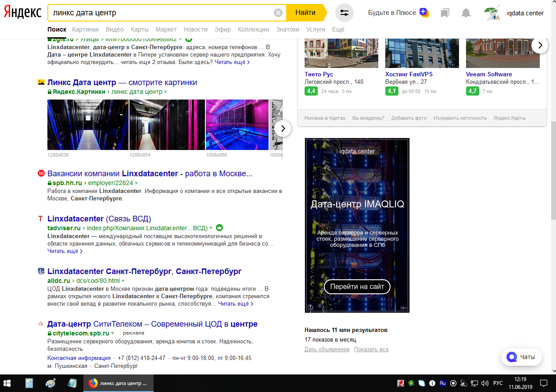Click the Дать объявление link
The width and height of the screenshot is (556, 392).
coord(327,349)
